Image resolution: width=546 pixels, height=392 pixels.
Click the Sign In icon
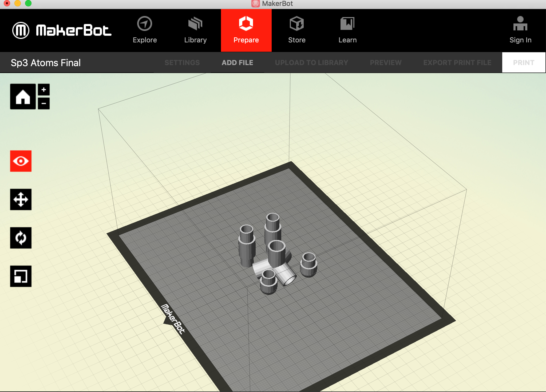520,30
